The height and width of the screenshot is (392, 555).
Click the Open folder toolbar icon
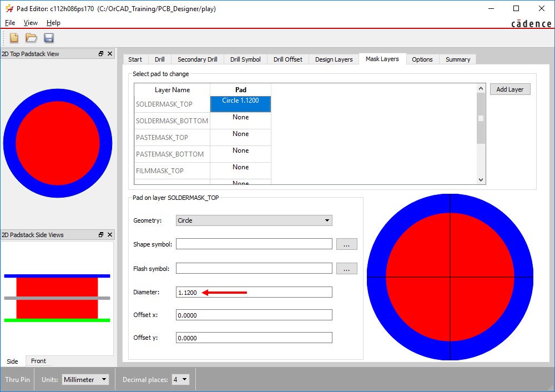tap(31, 38)
